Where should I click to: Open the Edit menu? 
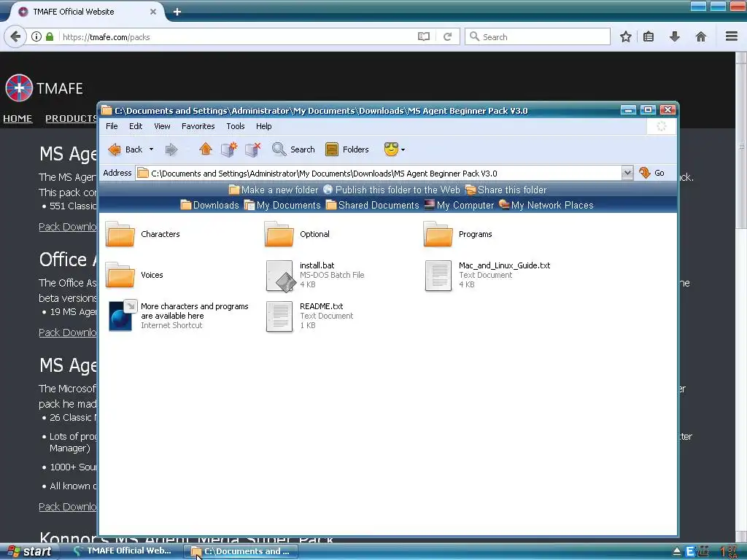(x=136, y=126)
